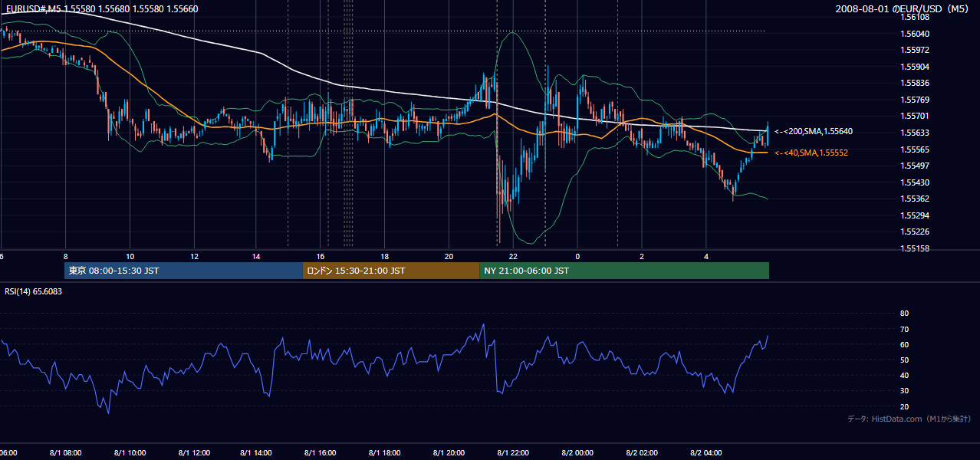The width and height of the screenshot is (980, 460).
Task: Click bottom time label 8/1 22:00
Action: [x=513, y=452]
